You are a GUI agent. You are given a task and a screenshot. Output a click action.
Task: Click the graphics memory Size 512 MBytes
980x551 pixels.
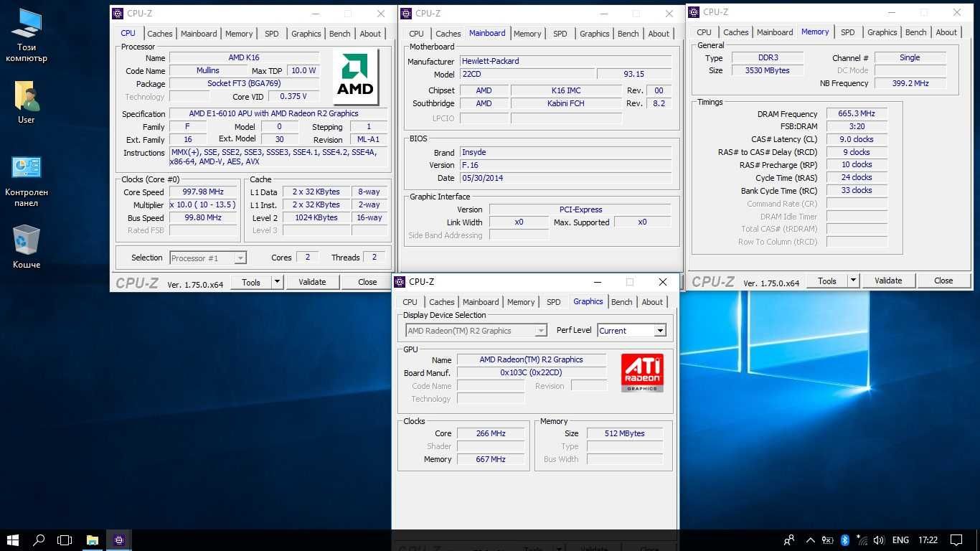pyautogui.click(x=625, y=433)
